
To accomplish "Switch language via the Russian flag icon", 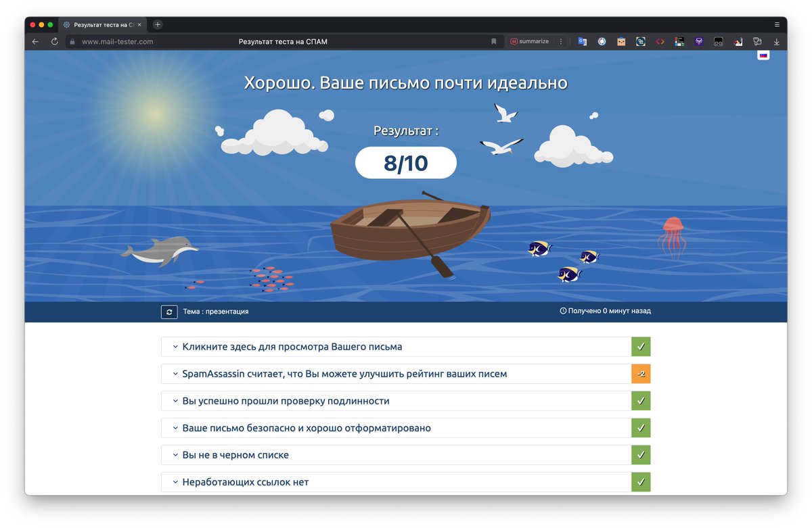I will coord(763,55).
